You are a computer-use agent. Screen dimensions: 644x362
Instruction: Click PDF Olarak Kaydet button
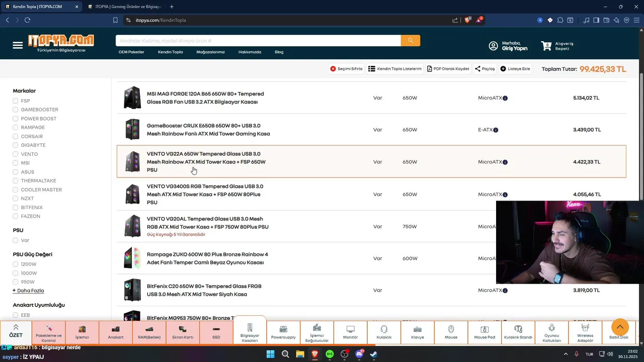point(448,69)
